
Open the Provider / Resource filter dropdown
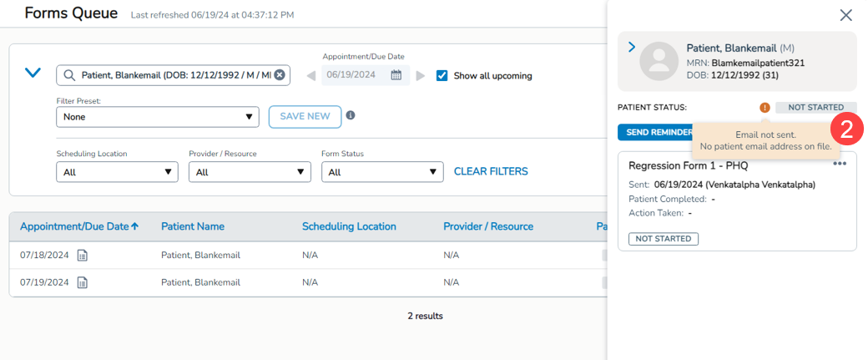(250, 172)
